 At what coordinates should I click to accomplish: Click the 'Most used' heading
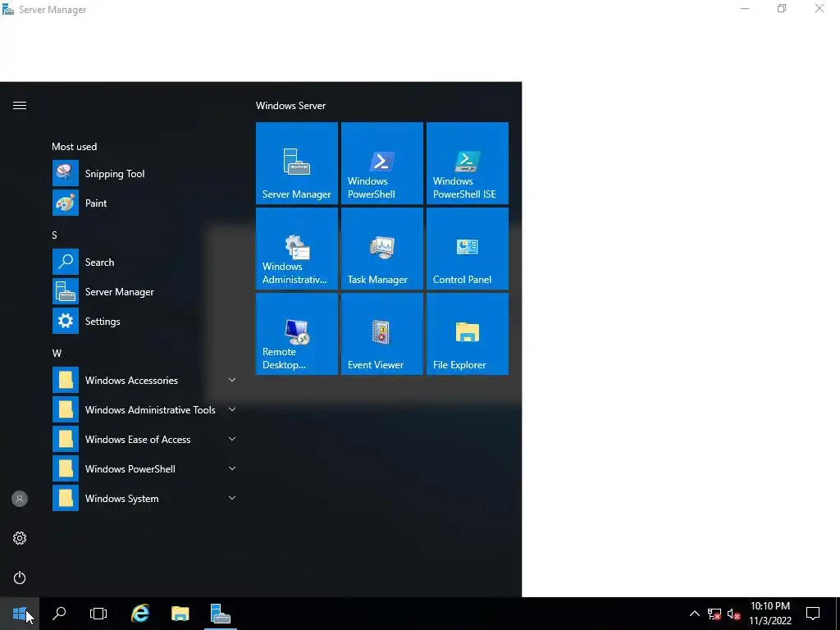coord(75,146)
